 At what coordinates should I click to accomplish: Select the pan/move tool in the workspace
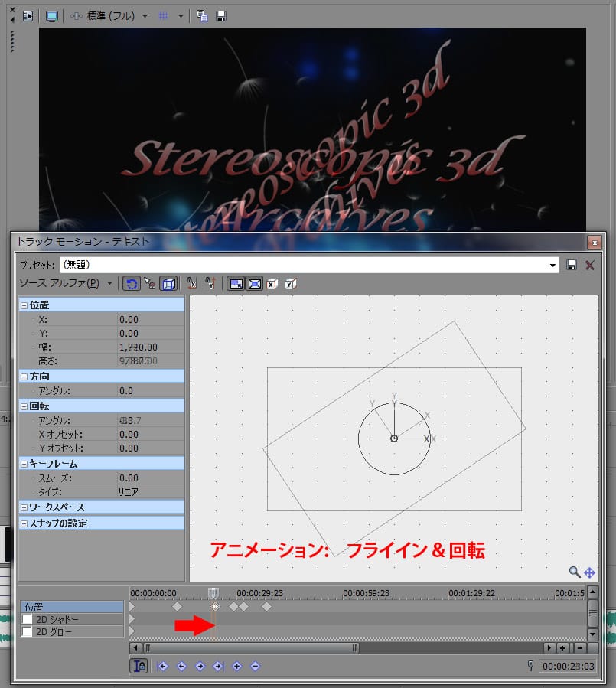(x=590, y=572)
